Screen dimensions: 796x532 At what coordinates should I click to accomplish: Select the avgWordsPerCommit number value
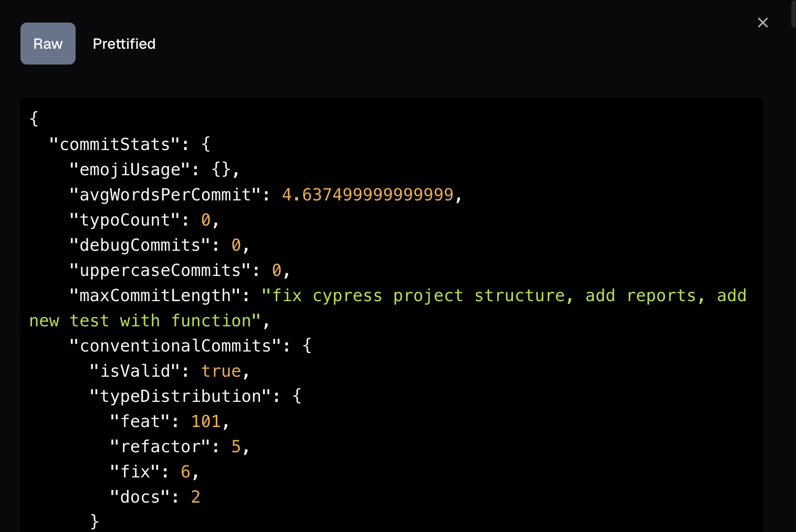tap(368, 194)
